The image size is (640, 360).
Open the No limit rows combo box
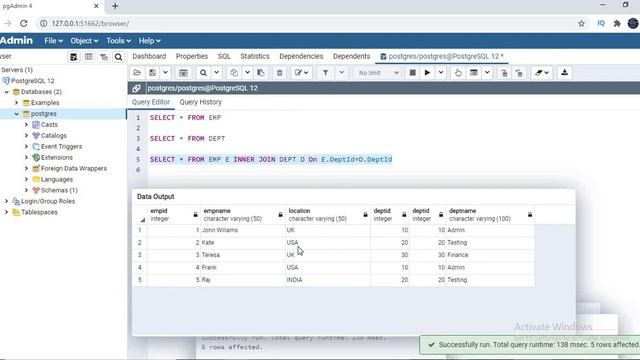pyautogui.click(x=378, y=73)
